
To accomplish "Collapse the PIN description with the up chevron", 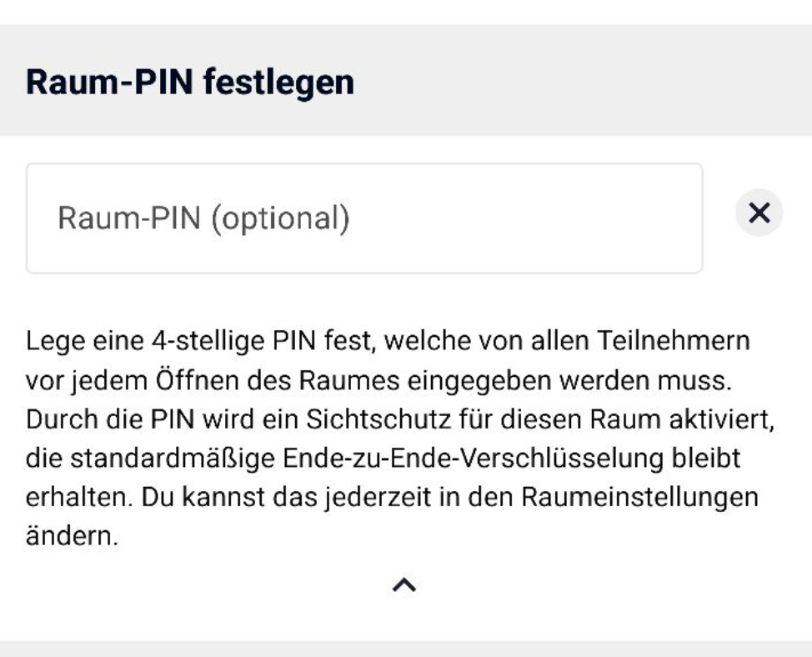I will 404,586.
